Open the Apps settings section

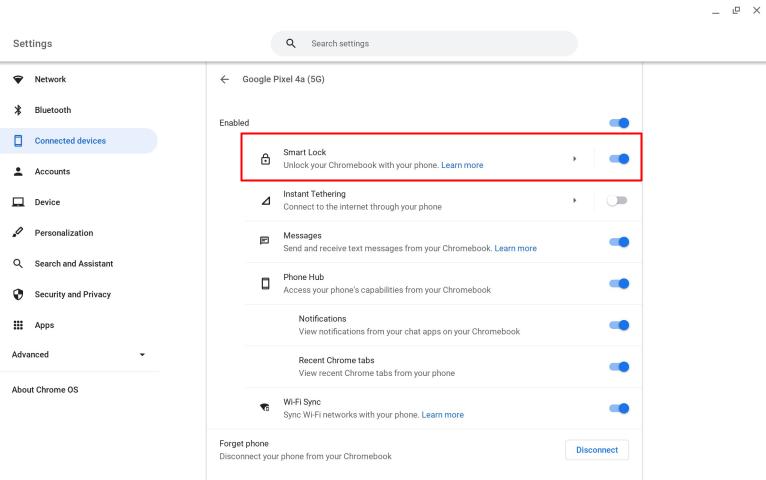78,325
